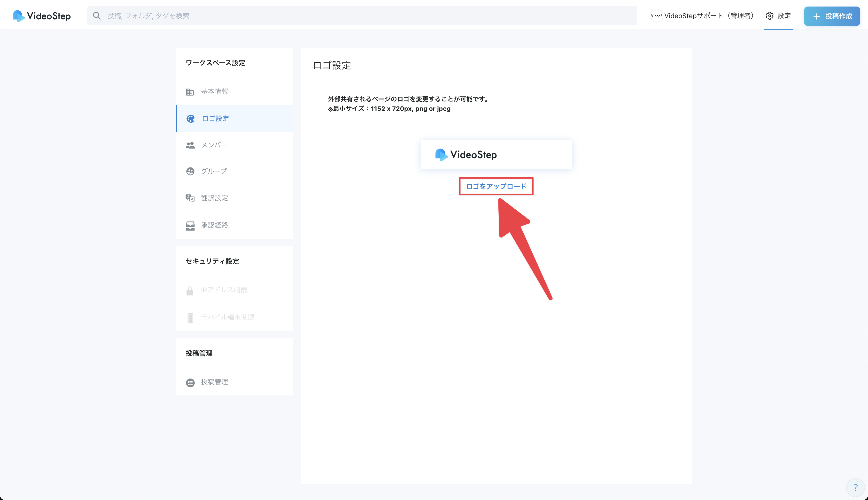Click the list icon next to 投稿管理
This screenshot has height=500, width=868.
click(x=190, y=382)
